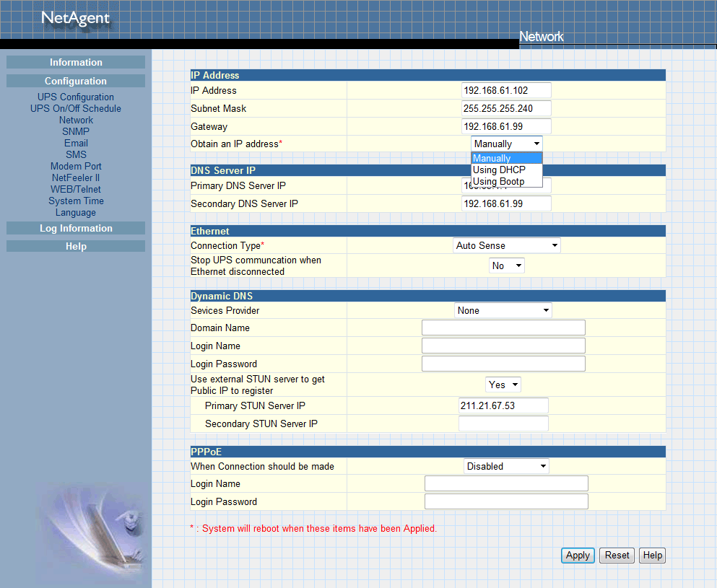Open the Network link in sidebar
This screenshot has height=588, width=717.
tap(76, 120)
